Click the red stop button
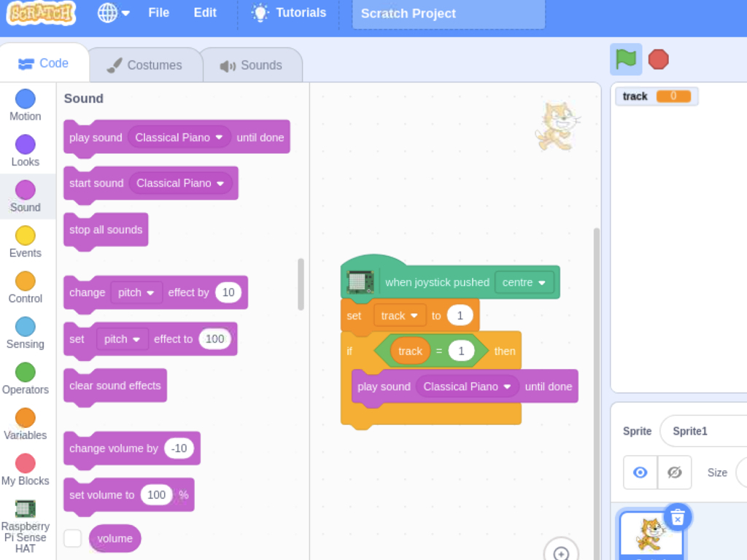This screenshot has height=560, width=747. coord(659,60)
